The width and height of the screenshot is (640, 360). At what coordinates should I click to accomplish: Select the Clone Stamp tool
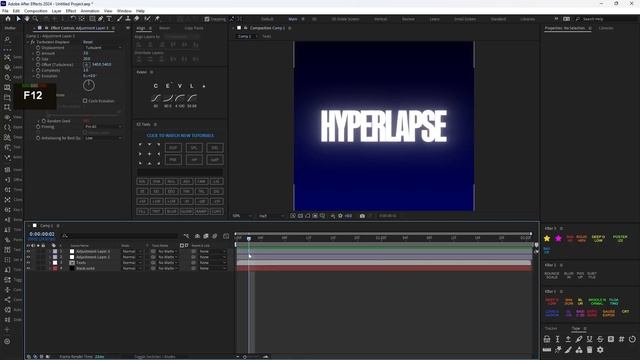point(128,19)
